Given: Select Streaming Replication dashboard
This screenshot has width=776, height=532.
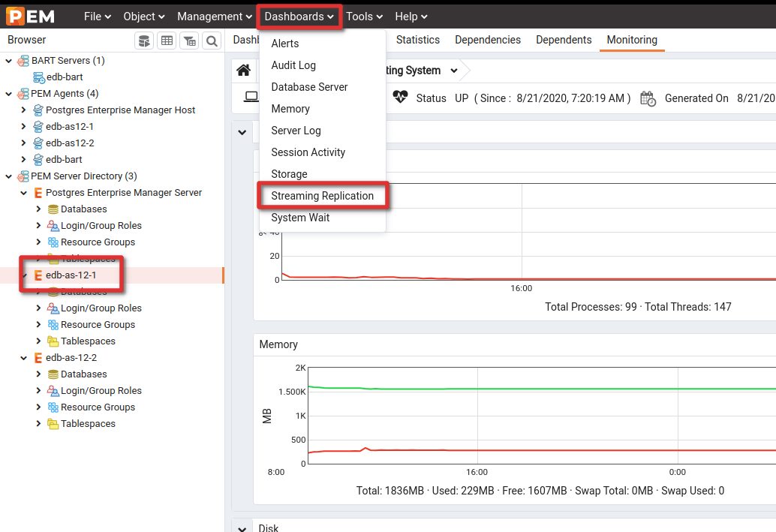Looking at the screenshot, I should pyautogui.click(x=322, y=196).
